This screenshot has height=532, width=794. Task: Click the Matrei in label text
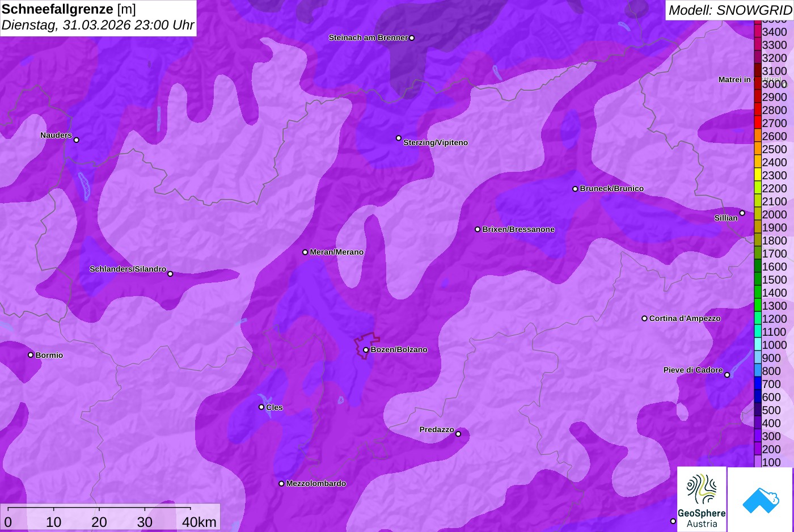point(734,79)
